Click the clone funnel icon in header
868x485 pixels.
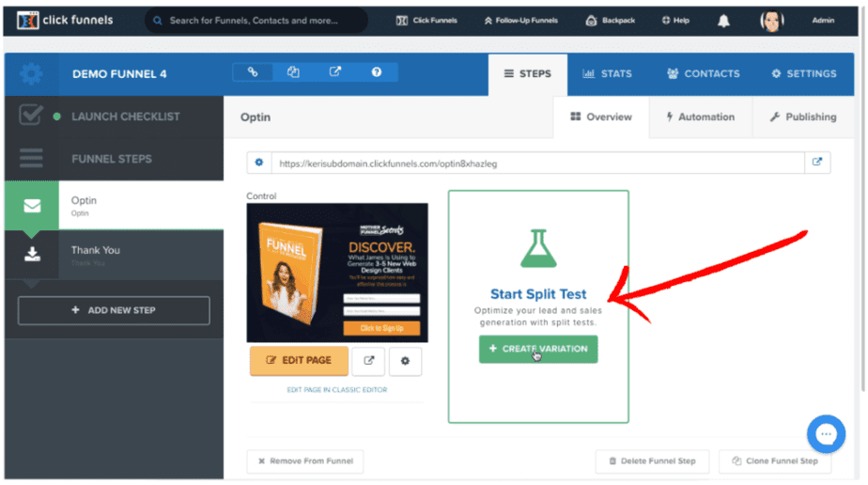(293, 72)
